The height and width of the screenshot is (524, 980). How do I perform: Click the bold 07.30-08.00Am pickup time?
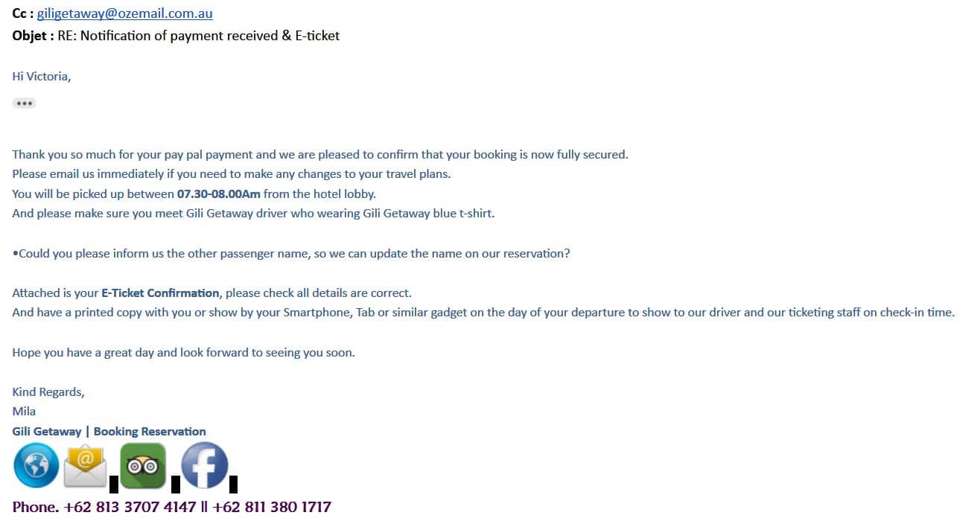tap(218, 194)
